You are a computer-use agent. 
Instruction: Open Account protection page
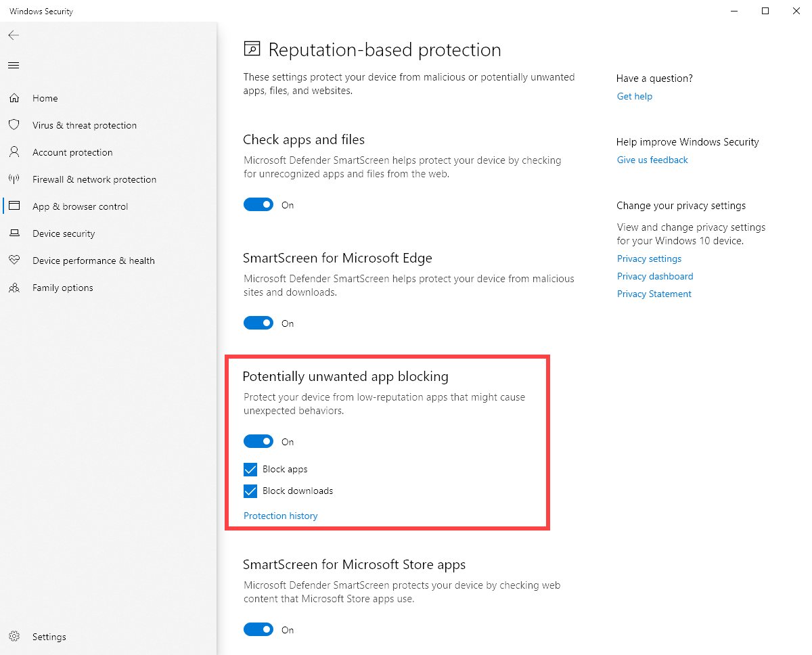(72, 152)
